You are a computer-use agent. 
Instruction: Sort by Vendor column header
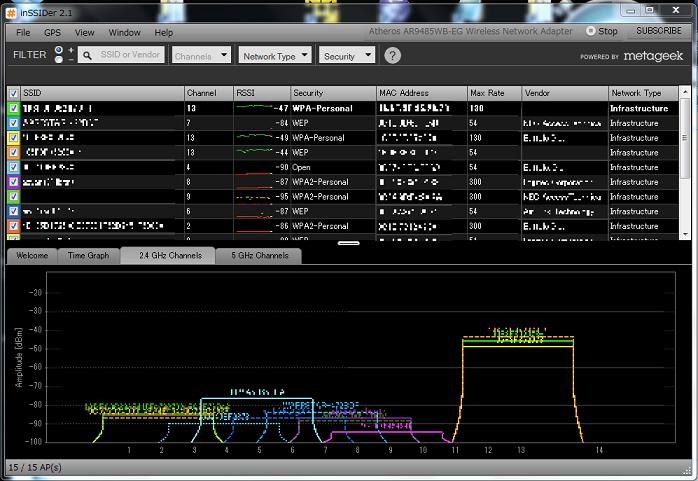565,93
